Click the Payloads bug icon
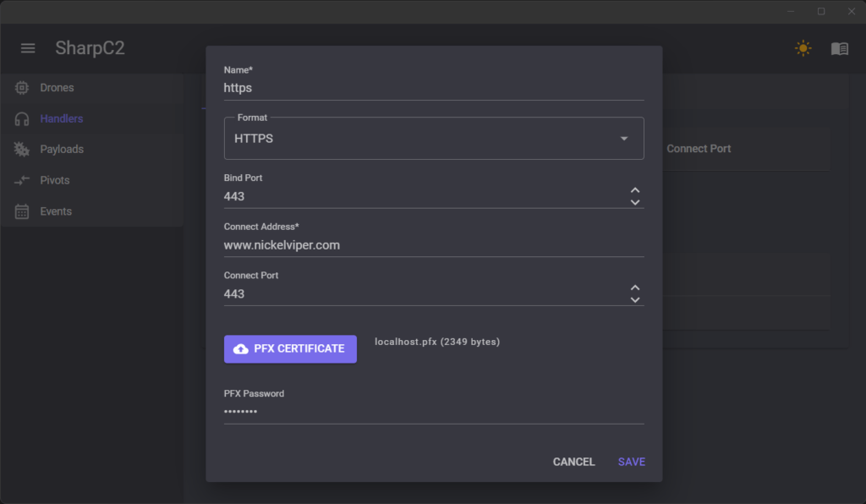This screenshot has height=504, width=866. pyautogui.click(x=22, y=150)
